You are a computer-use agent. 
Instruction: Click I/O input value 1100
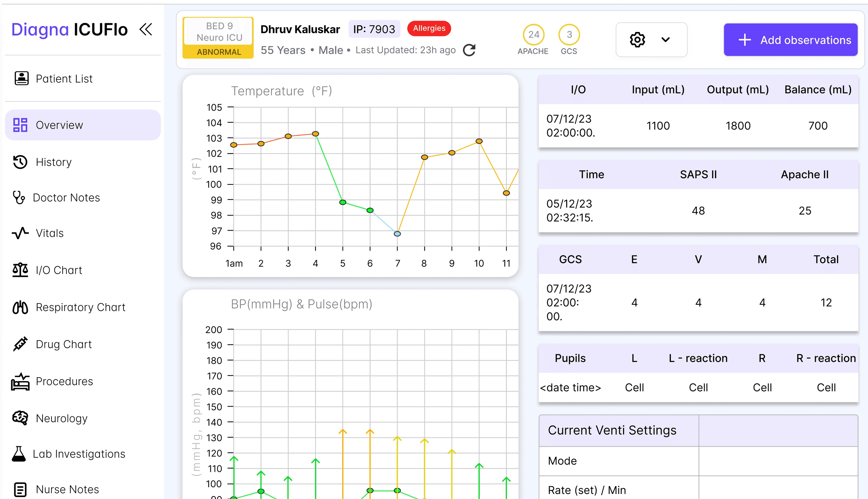[x=658, y=126]
